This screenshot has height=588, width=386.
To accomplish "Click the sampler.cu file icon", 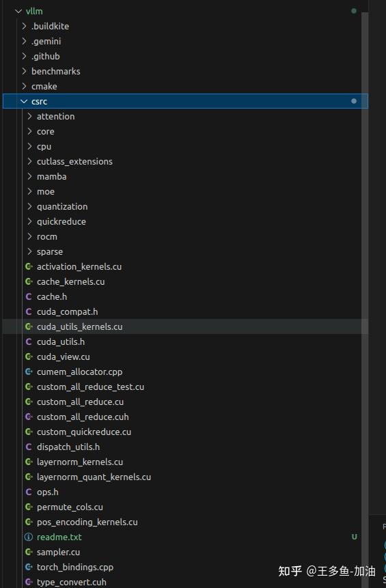I will (29, 552).
